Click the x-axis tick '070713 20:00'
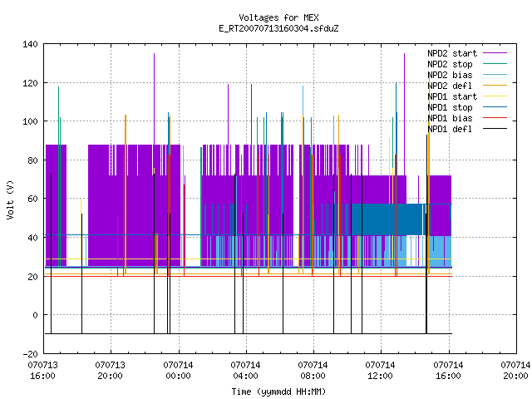Screen dimensions: 532x399 point(111,371)
